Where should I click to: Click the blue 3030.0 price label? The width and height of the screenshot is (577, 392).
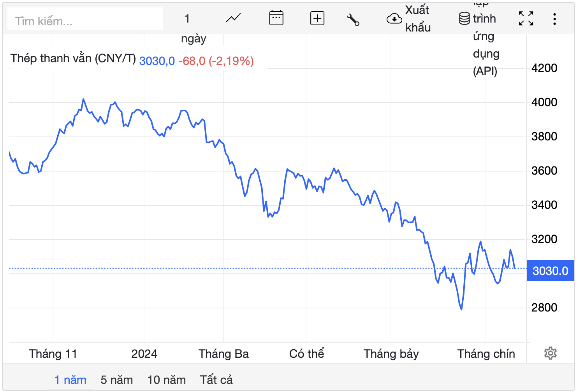point(550,271)
